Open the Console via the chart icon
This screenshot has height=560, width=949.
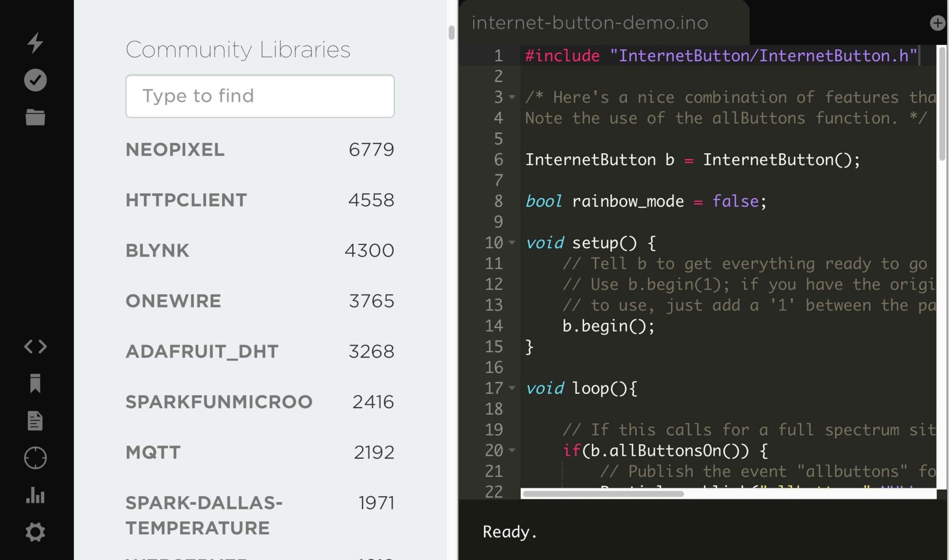point(35,495)
